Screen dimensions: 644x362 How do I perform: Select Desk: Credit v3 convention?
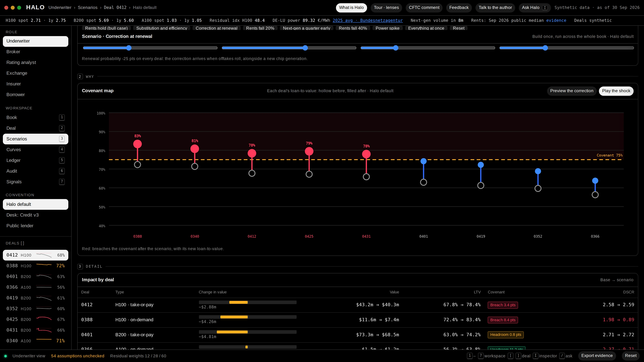35,215
